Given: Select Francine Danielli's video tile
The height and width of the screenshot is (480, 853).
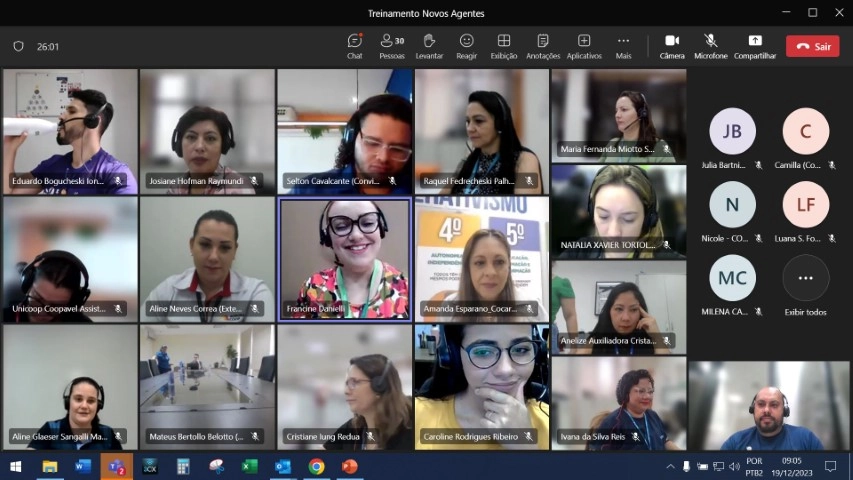Looking at the screenshot, I should [345, 260].
